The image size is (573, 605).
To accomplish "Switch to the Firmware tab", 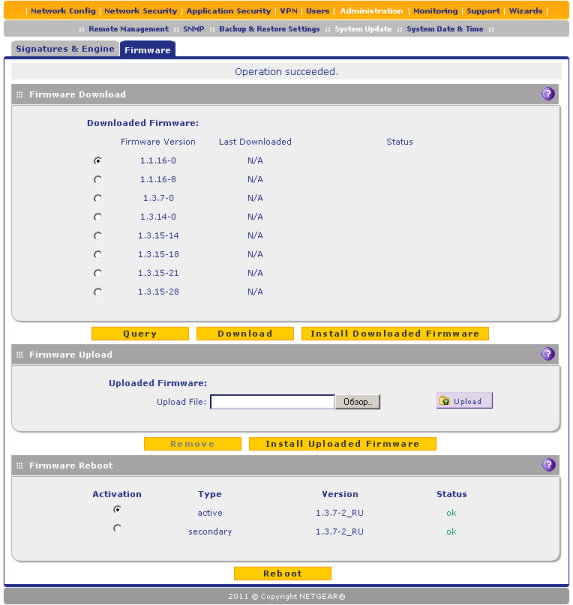I will coord(147,49).
